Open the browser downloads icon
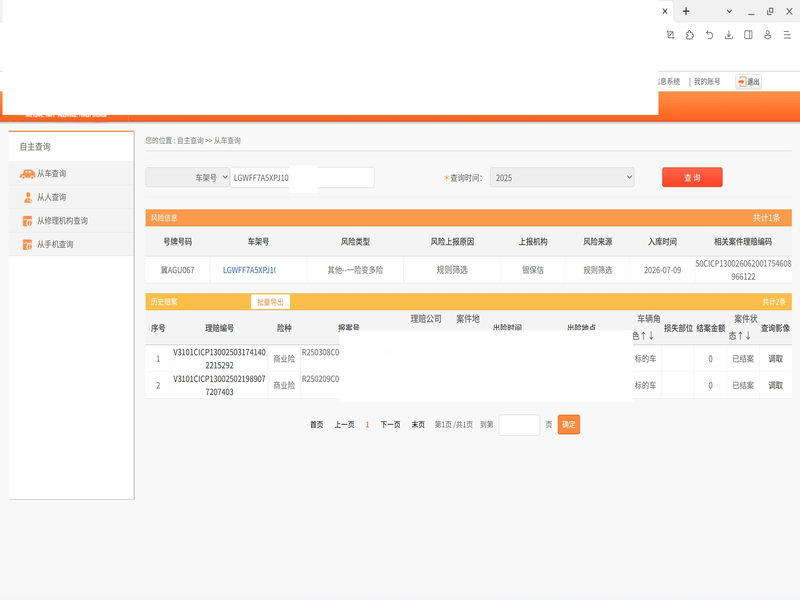The height and width of the screenshot is (600, 800). pyautogui.click(x=729, y=35)
